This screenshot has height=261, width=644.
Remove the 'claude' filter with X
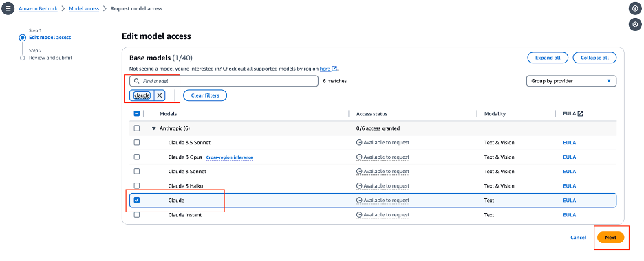(160, 95)
